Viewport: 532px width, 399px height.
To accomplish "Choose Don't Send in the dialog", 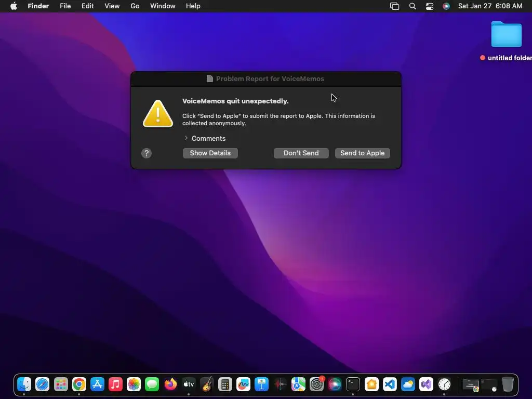I will tap(301, 153).
